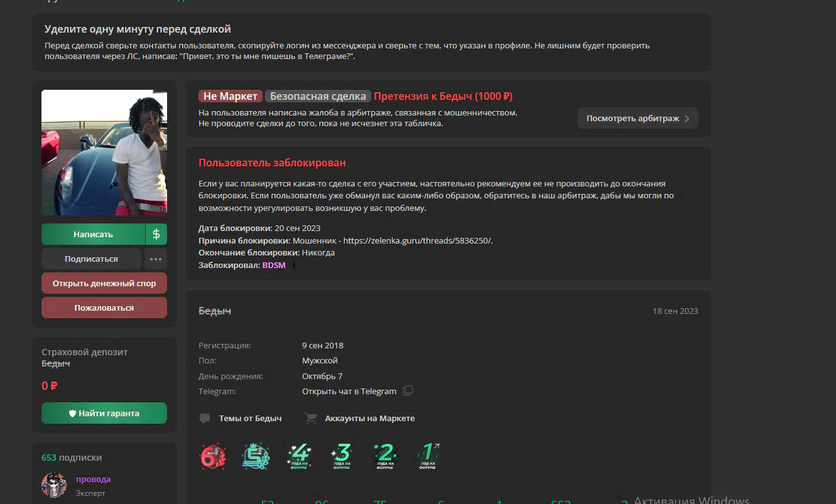The height and width of the screenshot is (504, 836).
Task: Open a money dispute via Открыть денежный спор
Action: coord(104,283)
